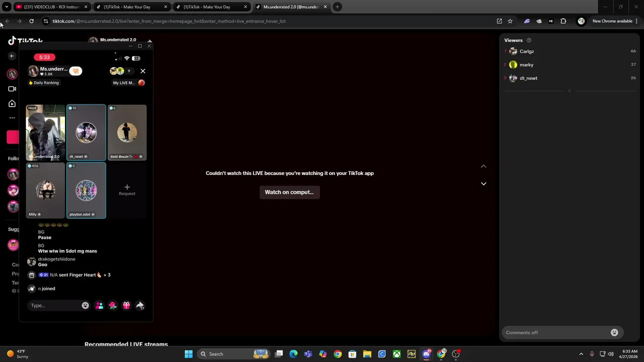
Task: Follow Ms.underrated with the orange button
Action: pyautogui.click(x=75, y=71)
